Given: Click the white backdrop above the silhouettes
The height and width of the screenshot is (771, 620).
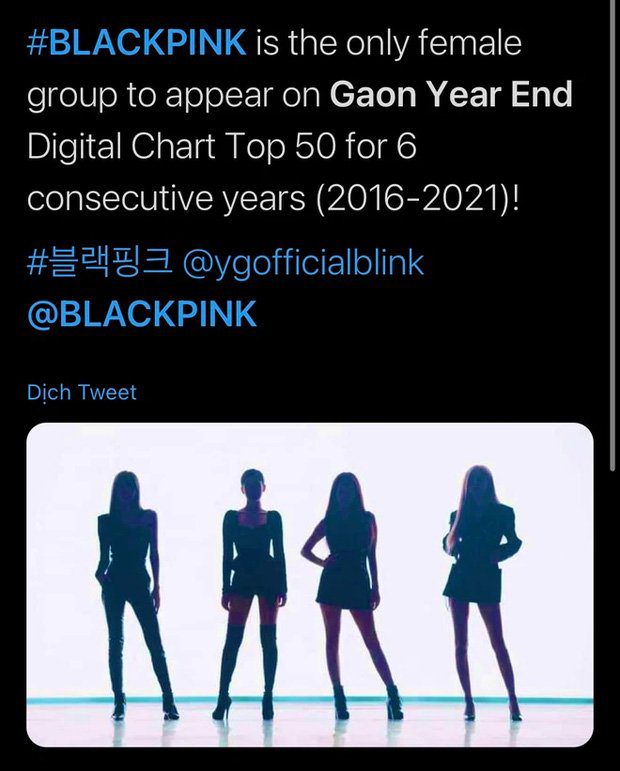Looking at the screenshot, I should (x=310, y=445).
